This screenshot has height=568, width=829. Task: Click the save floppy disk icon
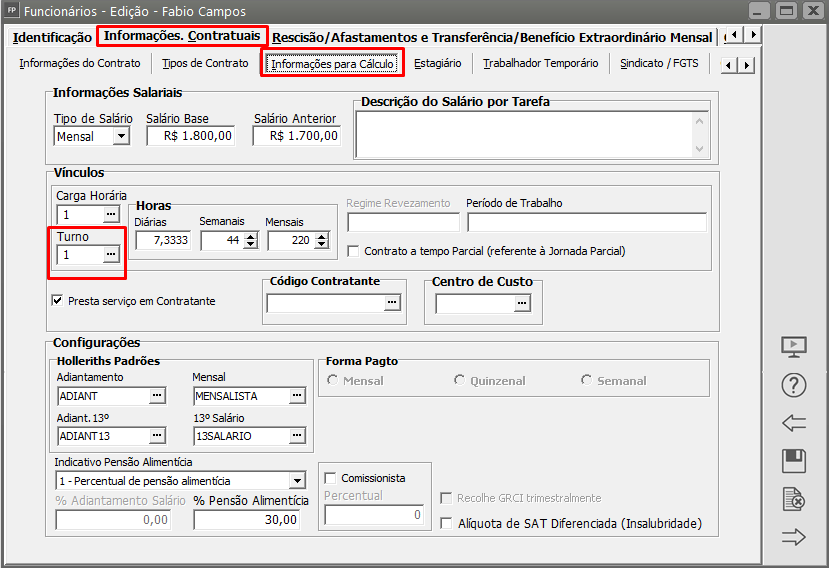794,461
